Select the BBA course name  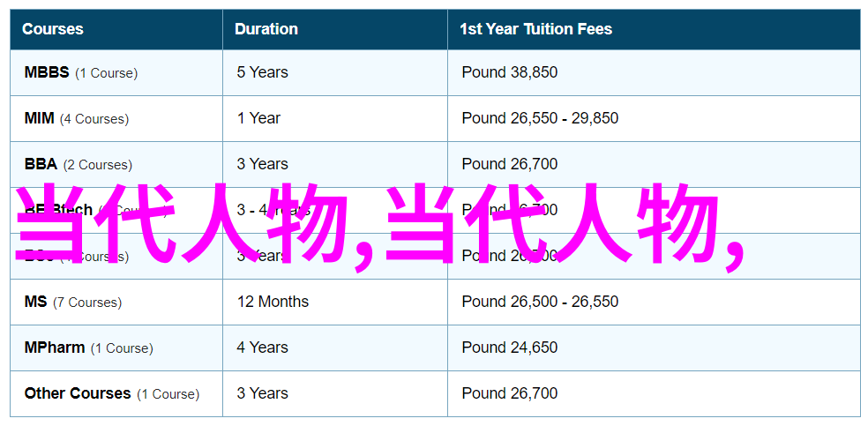tap(41, 164)
